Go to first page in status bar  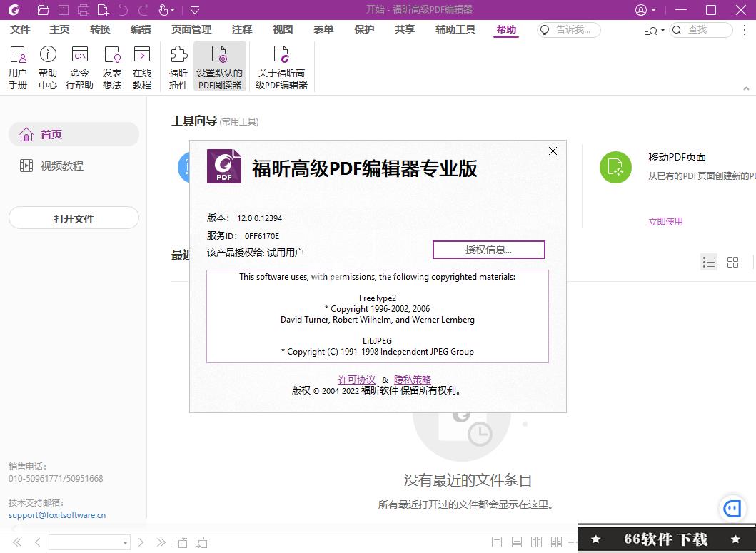pyautogui.click(x=17, y=542)
